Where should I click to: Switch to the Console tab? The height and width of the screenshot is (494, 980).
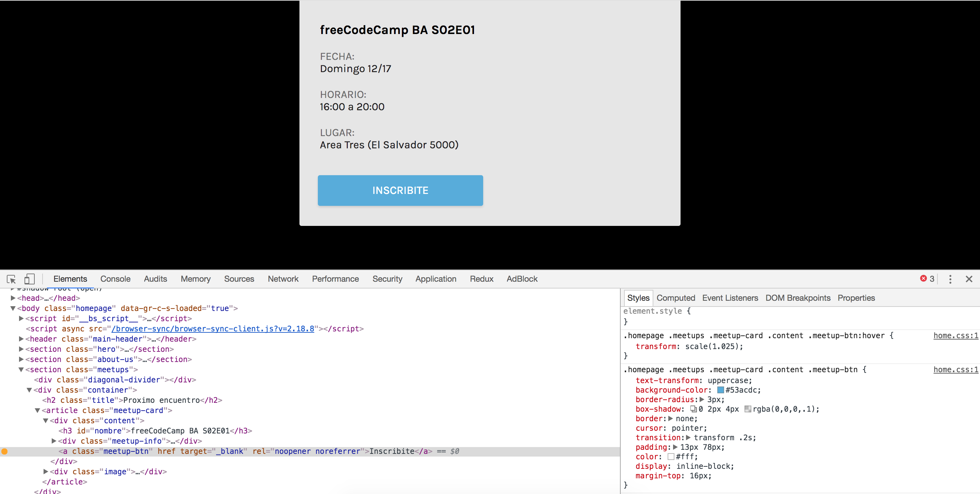coord(115,279)
